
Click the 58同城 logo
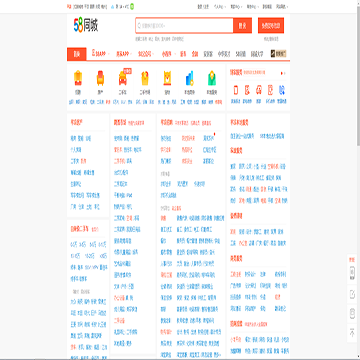86,26
